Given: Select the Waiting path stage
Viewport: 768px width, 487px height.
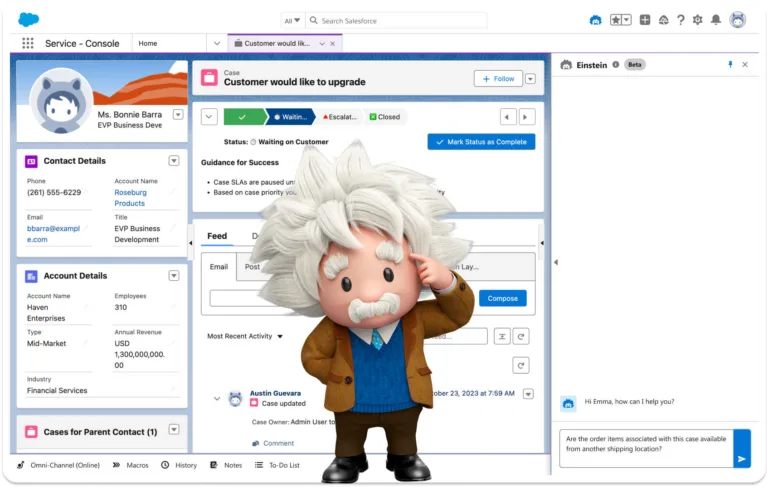Looking at the screenshot, I should tap(290, 117).
